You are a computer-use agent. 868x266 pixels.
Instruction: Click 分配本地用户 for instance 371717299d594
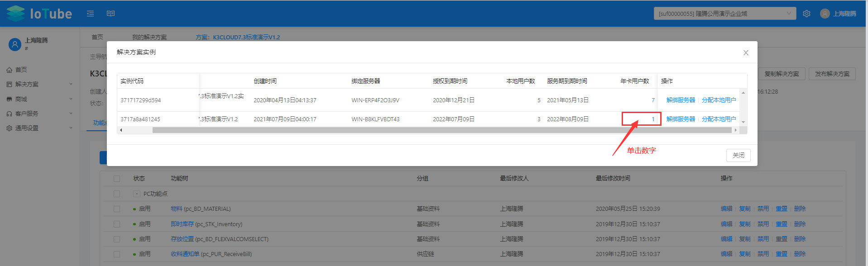[x=719, y=100]
